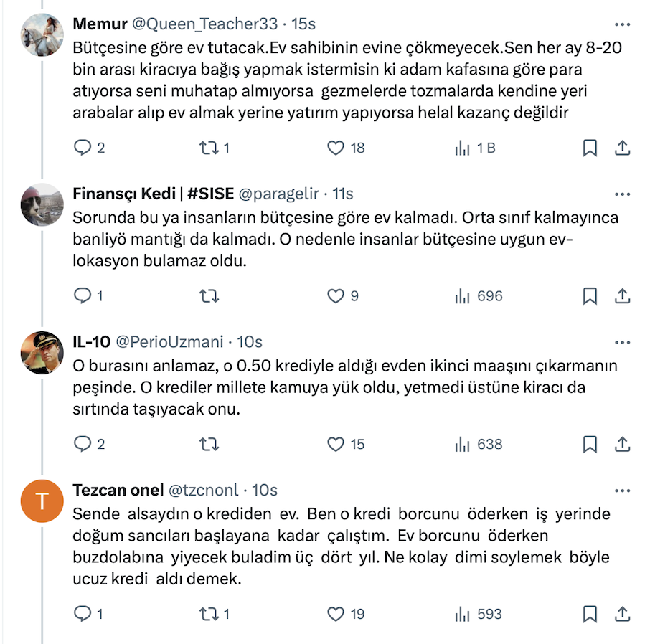Reply to IL-10's tweet
Screen dimensions: 650x644
tap(83, 445)
